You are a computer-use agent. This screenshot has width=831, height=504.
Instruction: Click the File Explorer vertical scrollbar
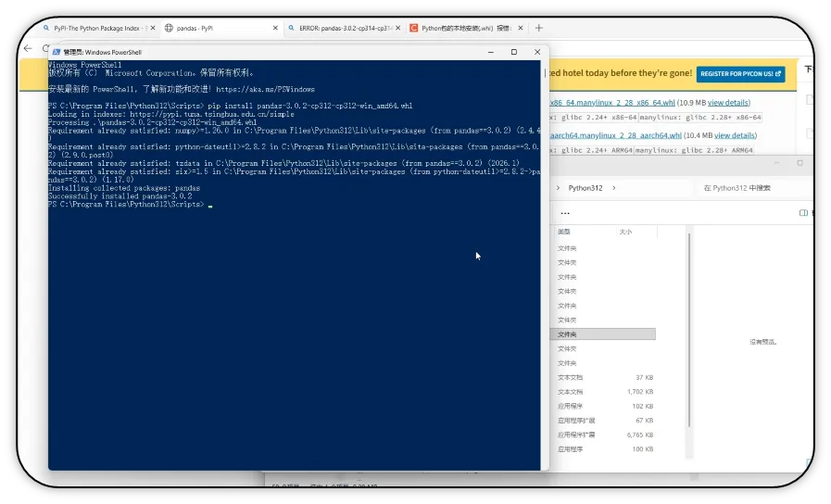(689, 329)
